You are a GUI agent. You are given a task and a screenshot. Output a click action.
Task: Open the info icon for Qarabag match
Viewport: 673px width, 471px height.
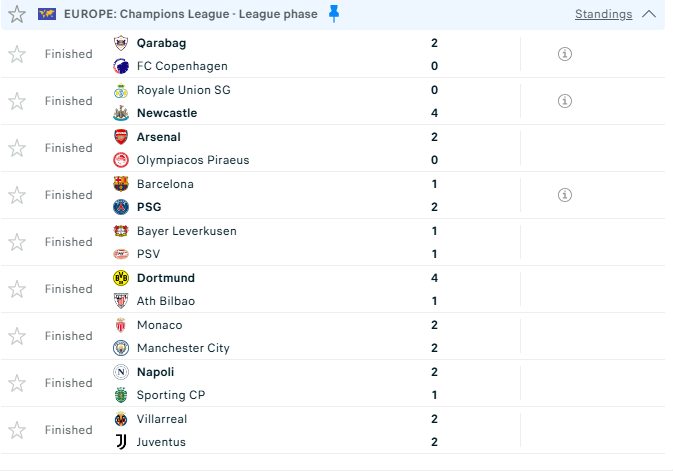564,54
